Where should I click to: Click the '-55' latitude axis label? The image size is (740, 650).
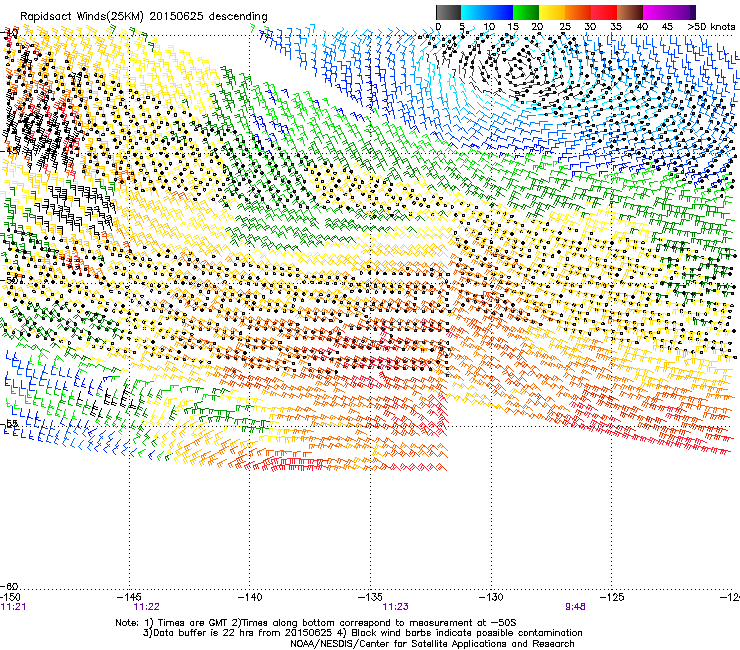click(9, 424)
